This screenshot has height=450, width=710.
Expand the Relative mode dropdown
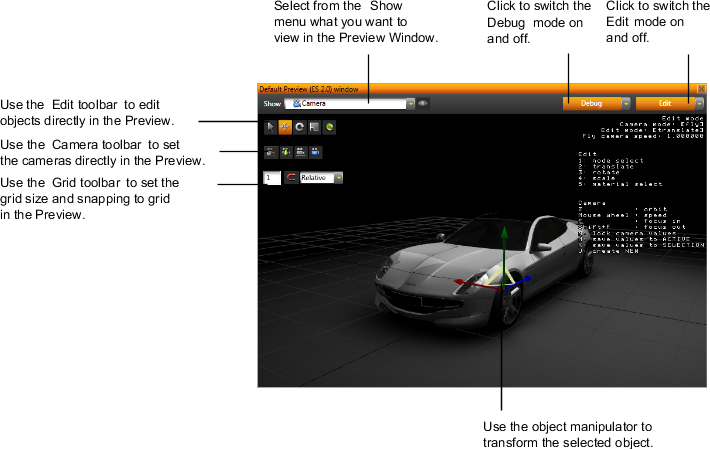338,178
